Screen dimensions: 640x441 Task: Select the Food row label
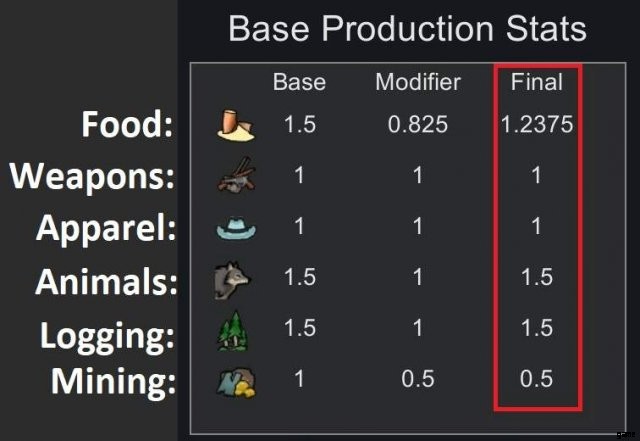[x=128, y=127]
